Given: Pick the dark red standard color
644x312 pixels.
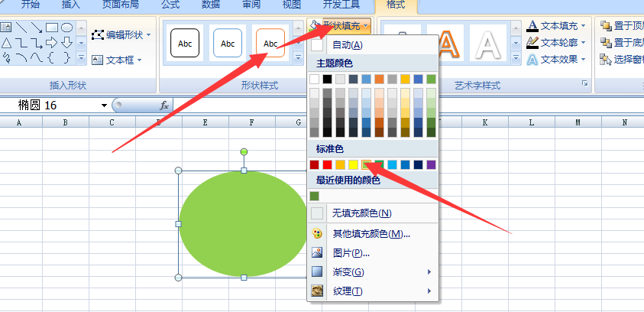Looking at the screenshot, I should coord(315,165).
